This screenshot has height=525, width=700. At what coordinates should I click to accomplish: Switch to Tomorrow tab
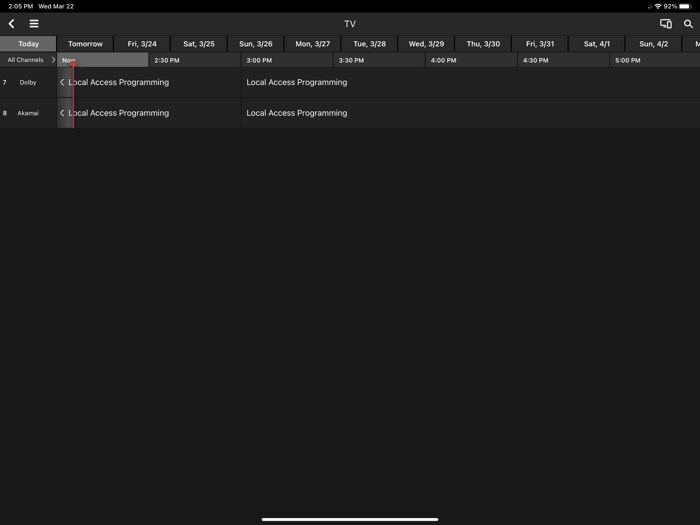click(85, 44)
